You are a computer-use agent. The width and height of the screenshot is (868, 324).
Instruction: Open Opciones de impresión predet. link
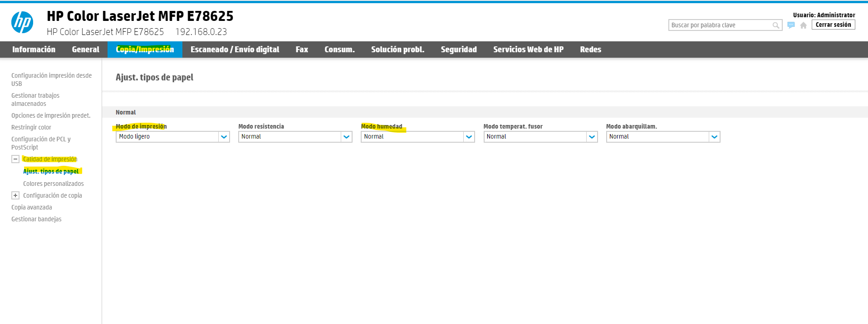tap(51, 115)
